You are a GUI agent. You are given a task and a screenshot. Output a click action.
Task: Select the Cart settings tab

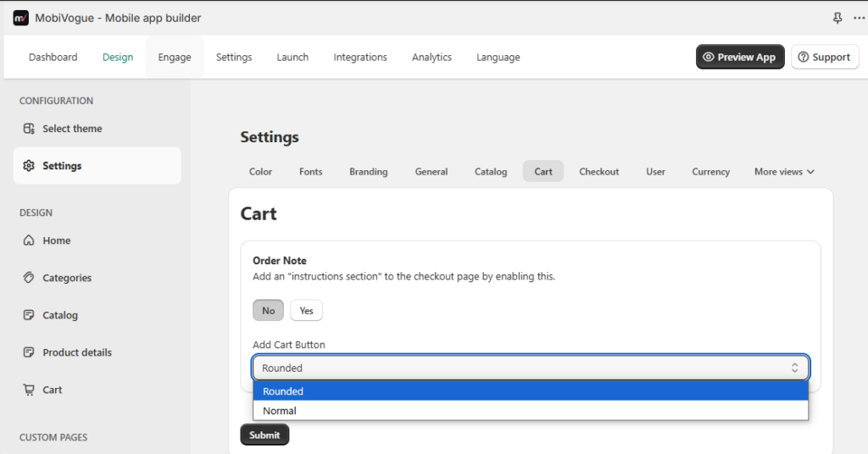tap(543, 171)
